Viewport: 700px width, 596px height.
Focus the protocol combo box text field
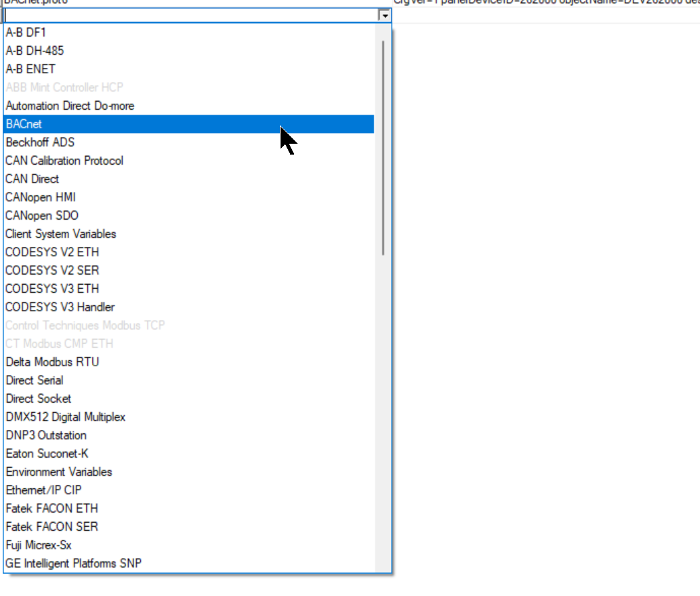click(191, 16)
